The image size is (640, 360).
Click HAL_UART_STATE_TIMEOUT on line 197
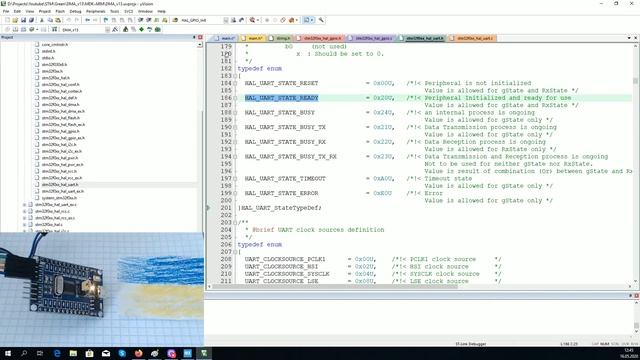coord(285,179)
